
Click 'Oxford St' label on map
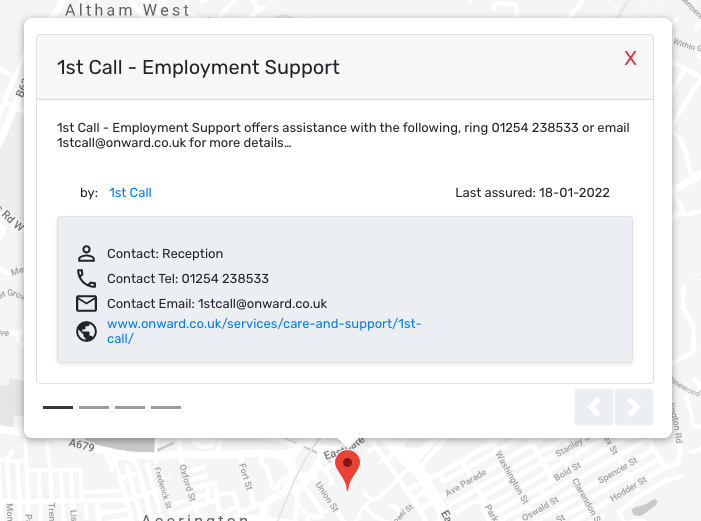[187, 483]
